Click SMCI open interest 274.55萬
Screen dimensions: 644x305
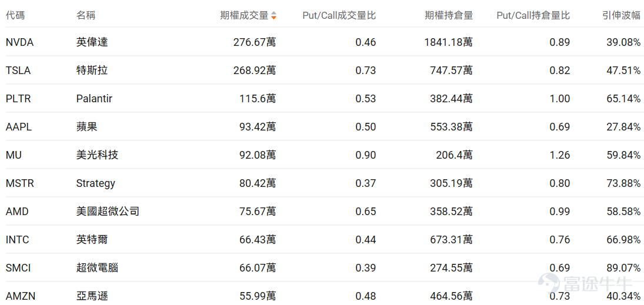point(451,267)
